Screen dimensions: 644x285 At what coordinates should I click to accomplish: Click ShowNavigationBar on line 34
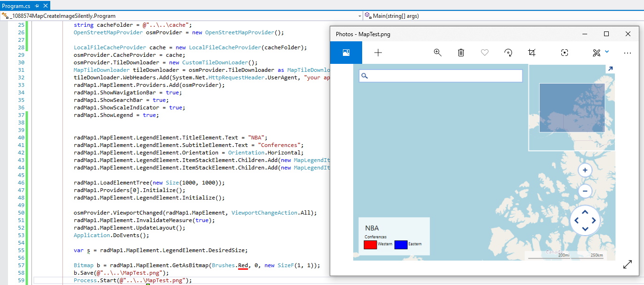pos(128,92)
